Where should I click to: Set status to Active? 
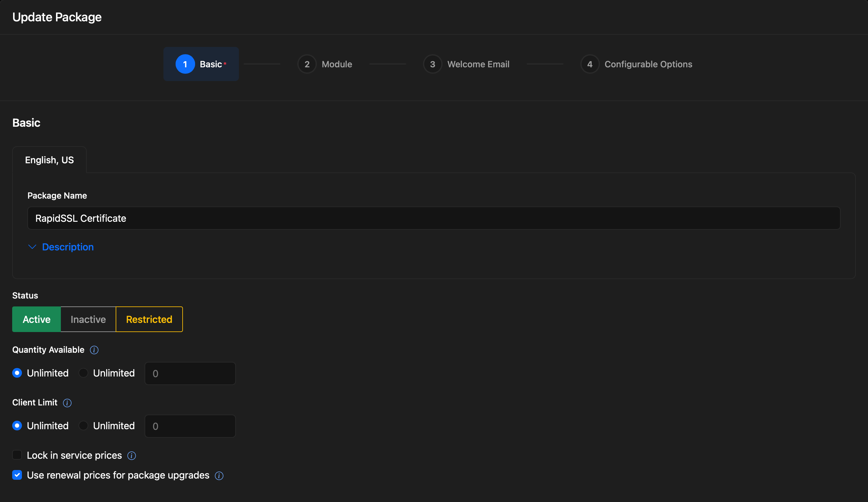37,319
